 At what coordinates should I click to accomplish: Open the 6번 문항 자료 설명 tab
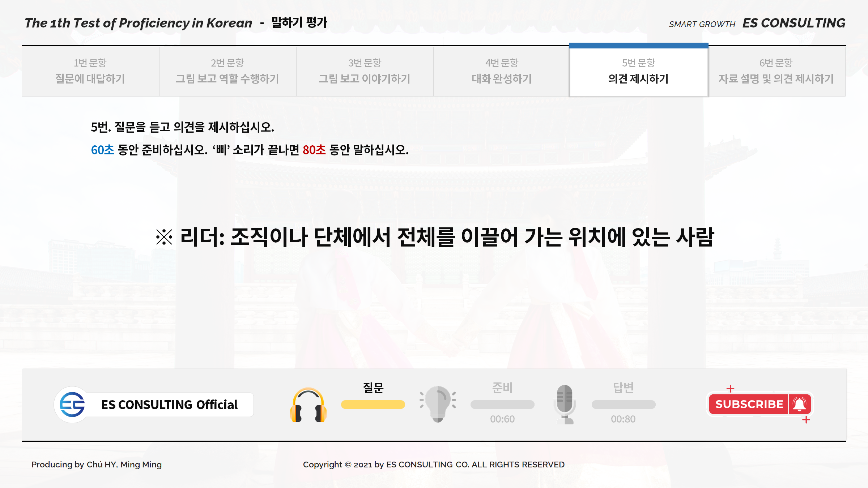click(776, 71)
